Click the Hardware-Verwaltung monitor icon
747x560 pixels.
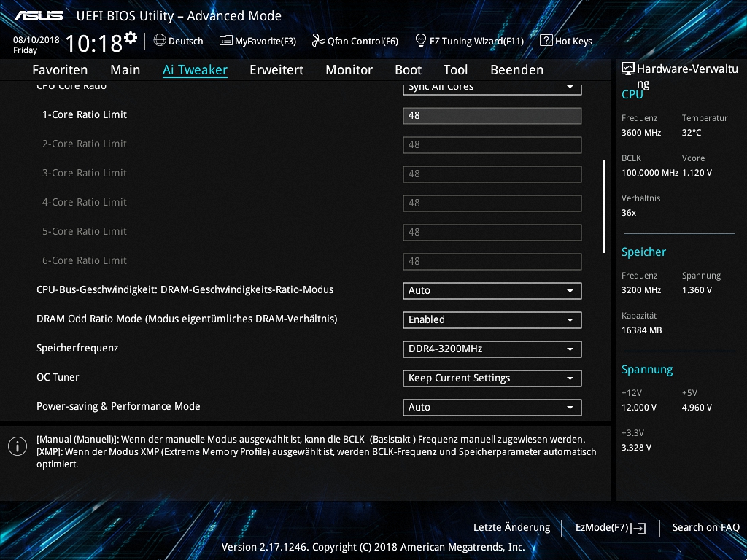tap(628, 69)
